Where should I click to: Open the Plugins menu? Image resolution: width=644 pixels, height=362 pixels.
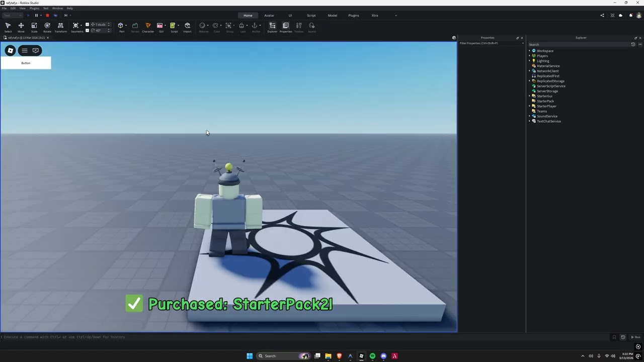[x=34, y=9]
